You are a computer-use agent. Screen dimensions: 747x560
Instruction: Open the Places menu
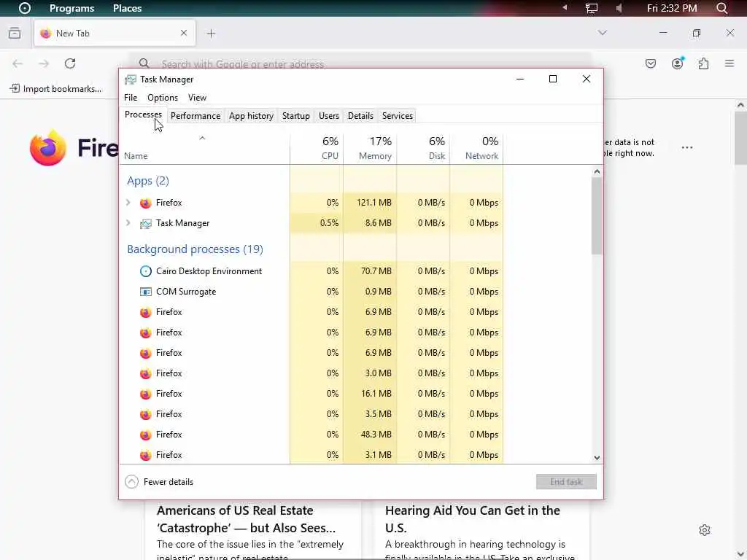(x=127, y=8)
